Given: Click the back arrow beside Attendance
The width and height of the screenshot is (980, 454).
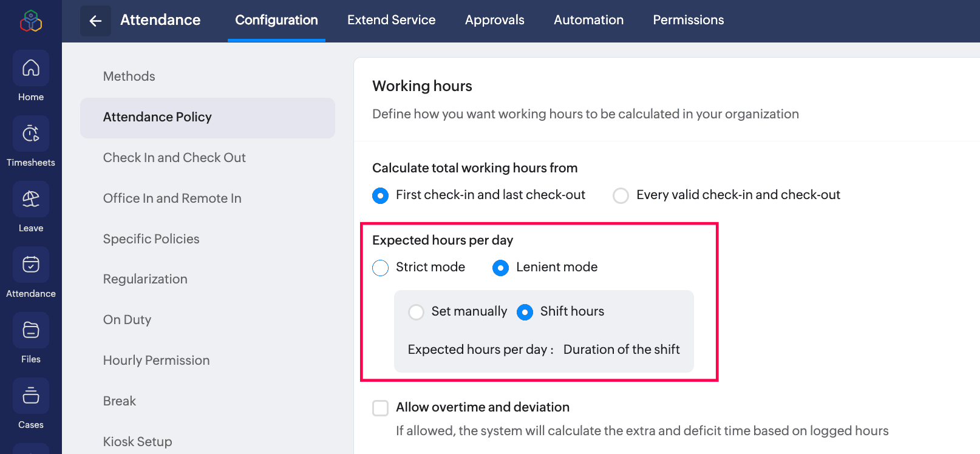Looking at the screenshot, I should pyautogui.click(x=95, y=21).
